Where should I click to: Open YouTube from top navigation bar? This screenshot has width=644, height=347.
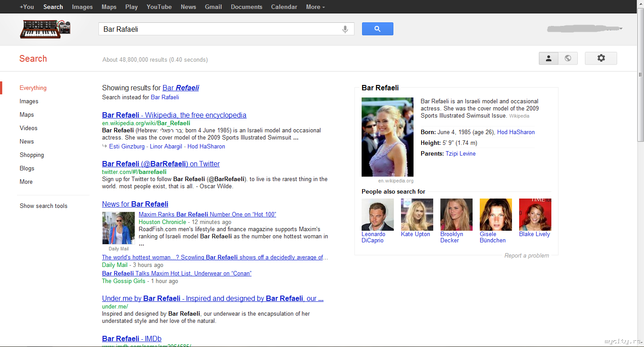tap(159, 7)
